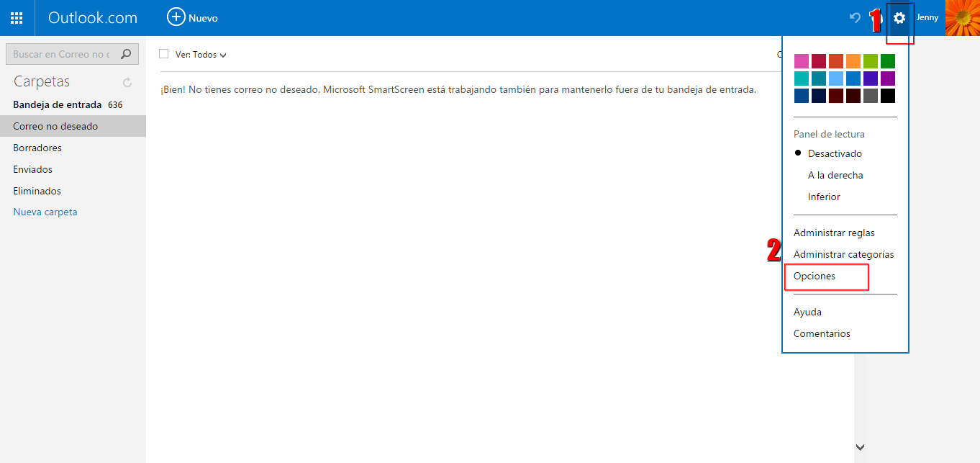This screenshot has width=980, height=463.
Task: Create a folder via Nueva carpeta link
Action: tap(45, 212)
